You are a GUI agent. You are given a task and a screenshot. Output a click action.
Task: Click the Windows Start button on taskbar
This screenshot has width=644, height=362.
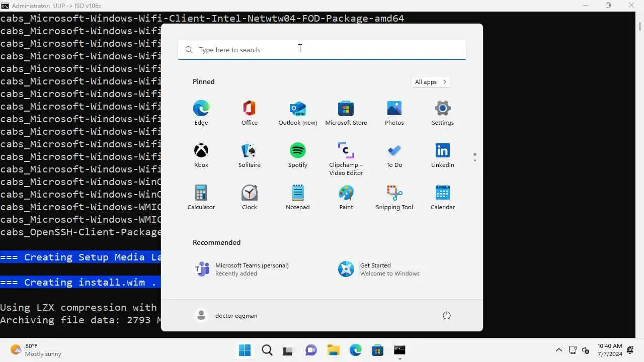pyautogui.click(x=245, y=350)
